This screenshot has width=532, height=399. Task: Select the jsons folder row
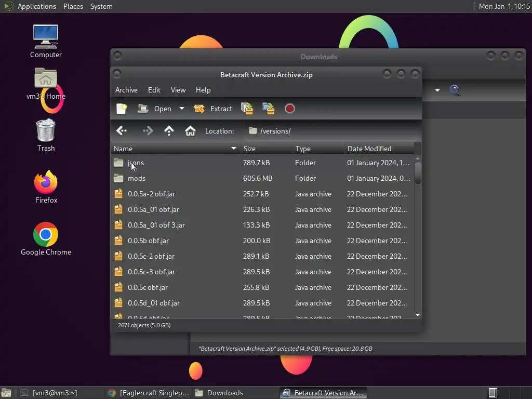point(262,163)
